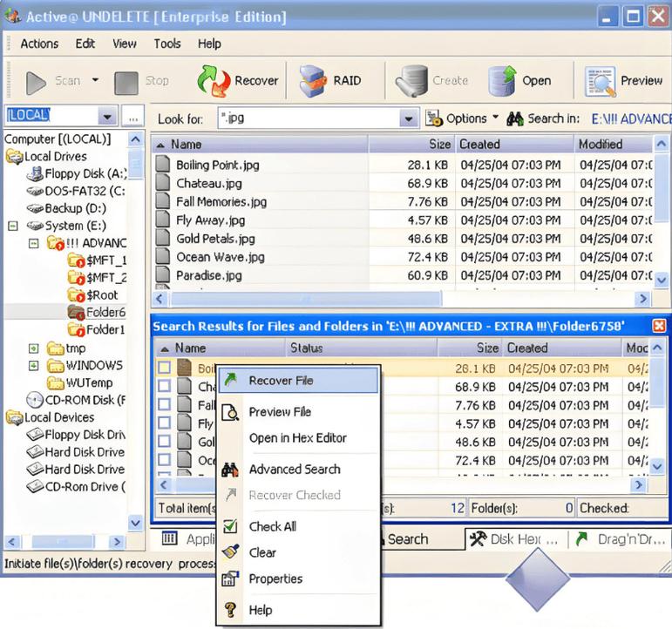Image resolution: width=672 pixels, height=629 pixels.
Task: Open the Help menu in menu bar
Action: tap(209, 44)
